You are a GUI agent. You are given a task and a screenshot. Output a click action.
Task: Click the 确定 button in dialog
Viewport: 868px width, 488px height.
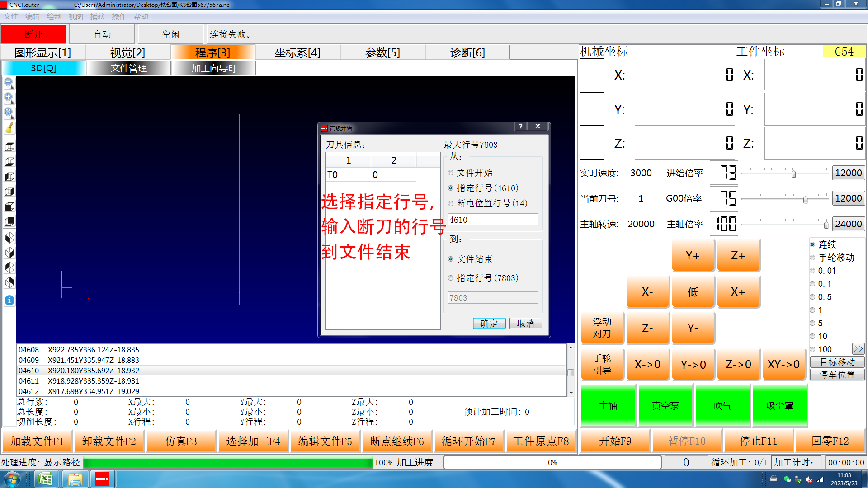click(489, 324)
